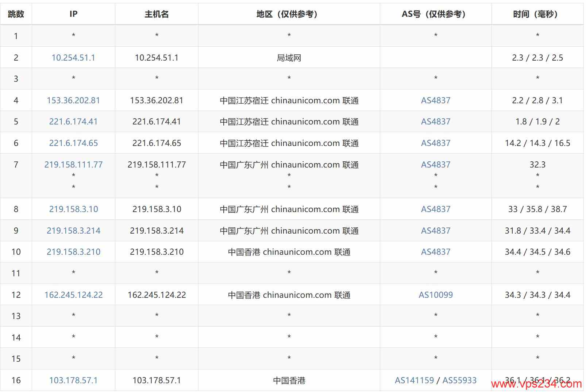The height and width of the screenshot is (392, 586).
Task: Select time value 1.8 / 1.9 / 2
Action: [x=537, y=122]
